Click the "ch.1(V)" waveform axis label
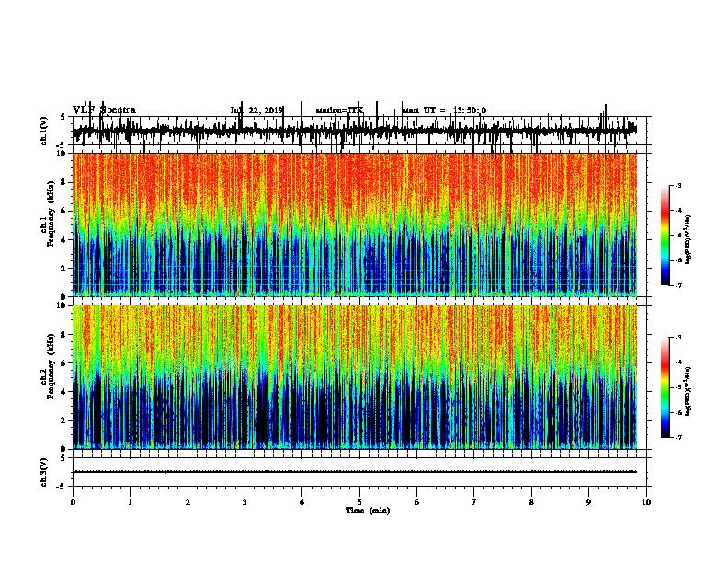The width and height of the screenshot is (728, 563). click(44, 131)
